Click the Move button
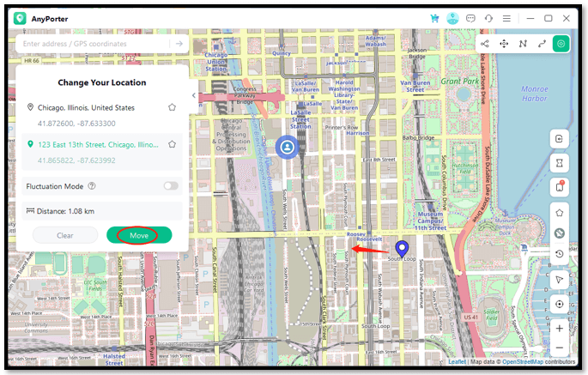The image size is (588, 375). 139,235
